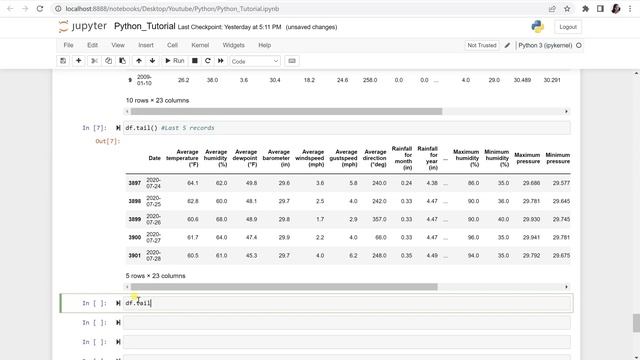
Task: Open the browser three-dot menu
Action: click(630, 9)
